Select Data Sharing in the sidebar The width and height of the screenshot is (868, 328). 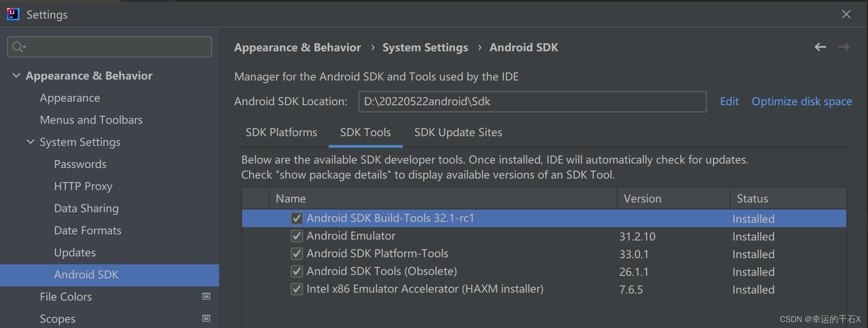click(86, 208)
